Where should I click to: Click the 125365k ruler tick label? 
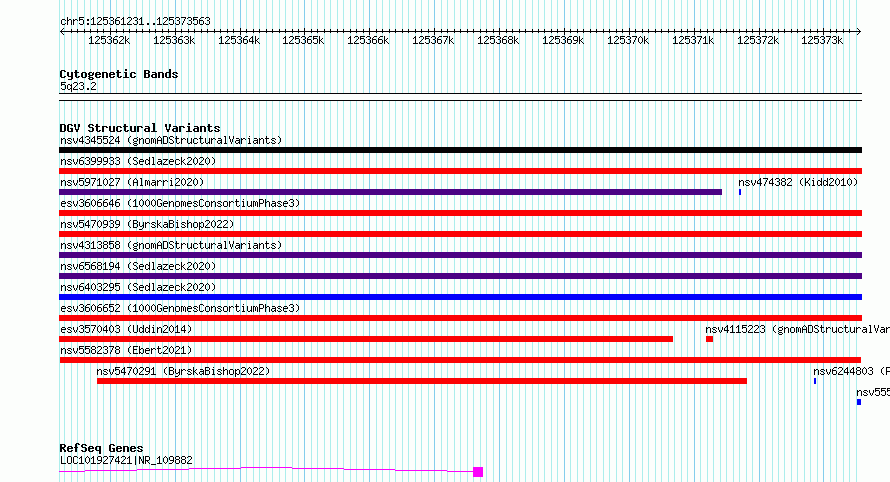(303, 41)
